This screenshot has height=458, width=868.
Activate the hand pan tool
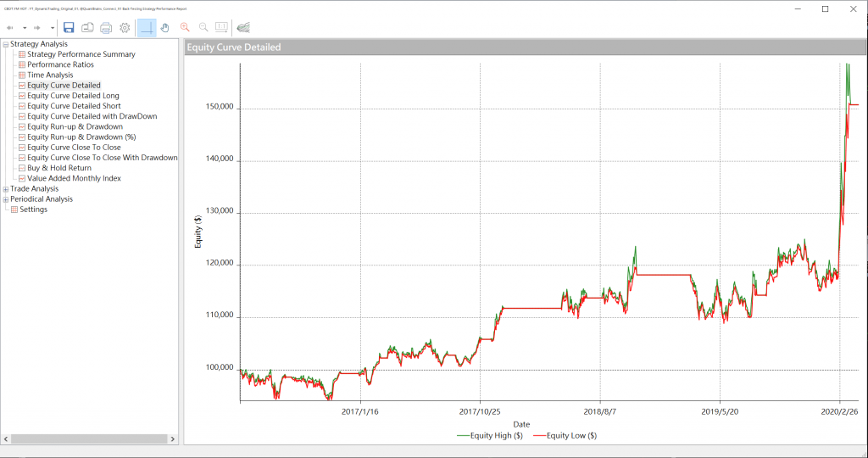click(x=165, y=27)
